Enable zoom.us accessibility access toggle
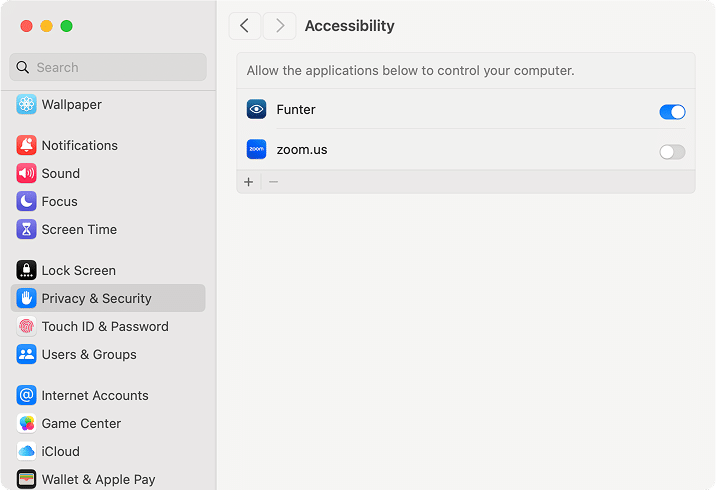The image size is (716, 490). (672, 152)
